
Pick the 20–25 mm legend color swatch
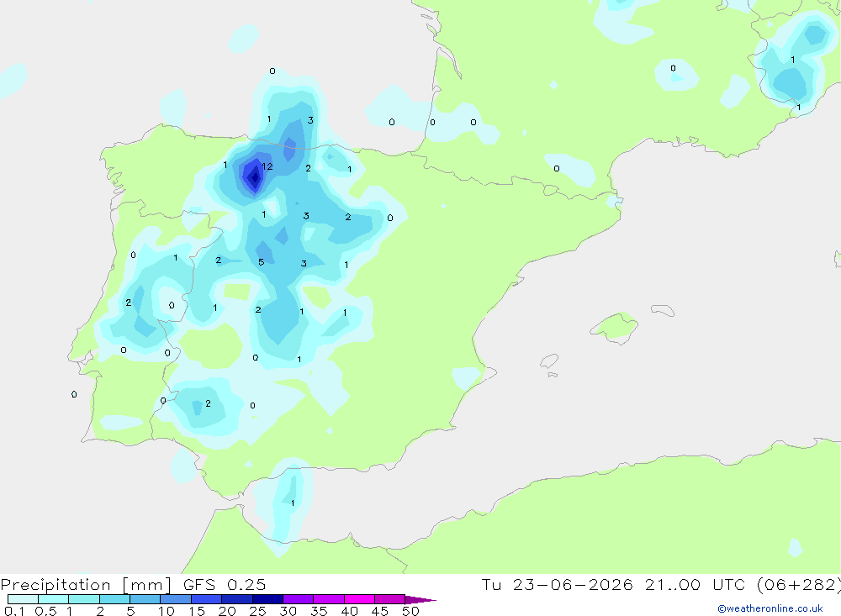pyautogui.click(x=236, y=599)
